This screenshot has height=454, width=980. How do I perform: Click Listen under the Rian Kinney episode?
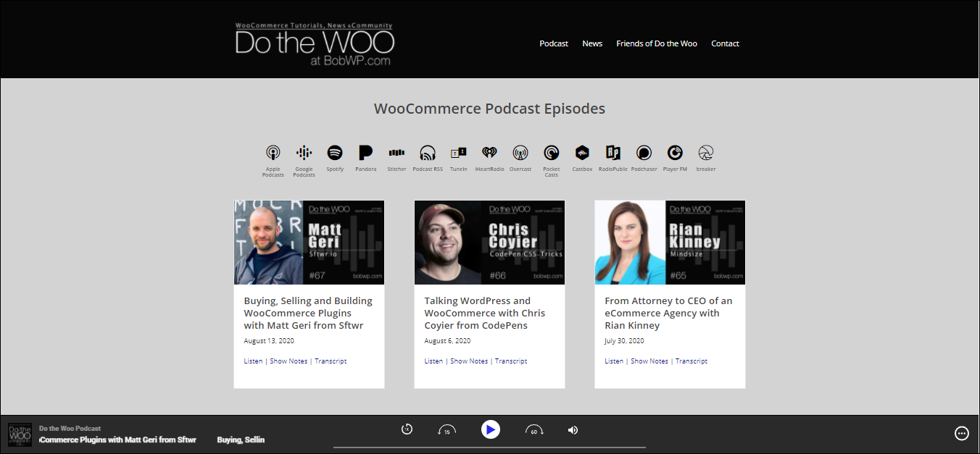click(x=615, y=361)
